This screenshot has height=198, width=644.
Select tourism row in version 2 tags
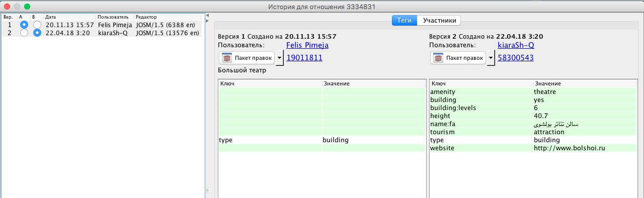tap(533, 132)
